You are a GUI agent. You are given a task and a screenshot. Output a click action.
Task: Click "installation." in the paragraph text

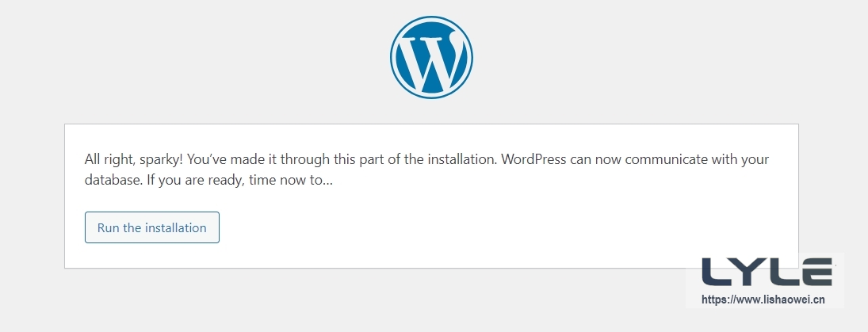pos(462,159)
